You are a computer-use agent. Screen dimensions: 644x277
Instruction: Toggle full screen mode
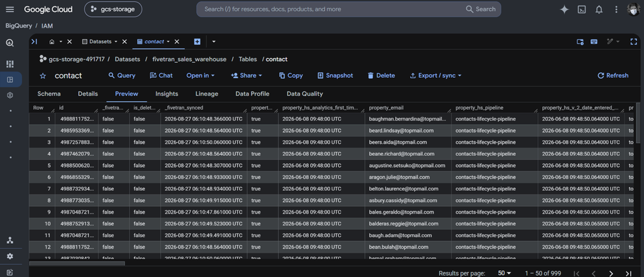634,41
